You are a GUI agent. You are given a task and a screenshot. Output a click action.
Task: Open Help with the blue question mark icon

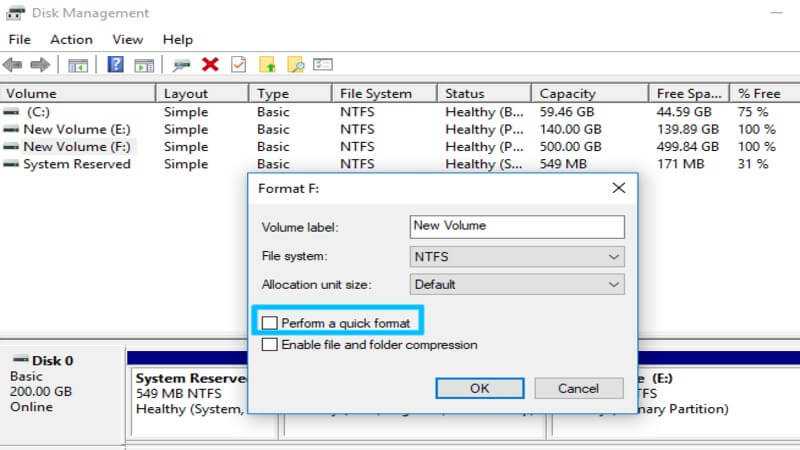click(x=115, y=64)
